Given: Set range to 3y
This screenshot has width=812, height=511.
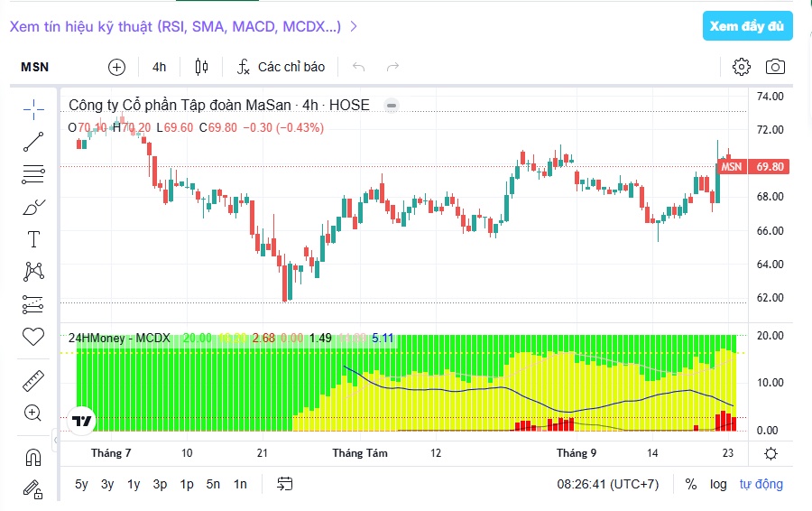Looking at the screenshot, I should 107,484.
